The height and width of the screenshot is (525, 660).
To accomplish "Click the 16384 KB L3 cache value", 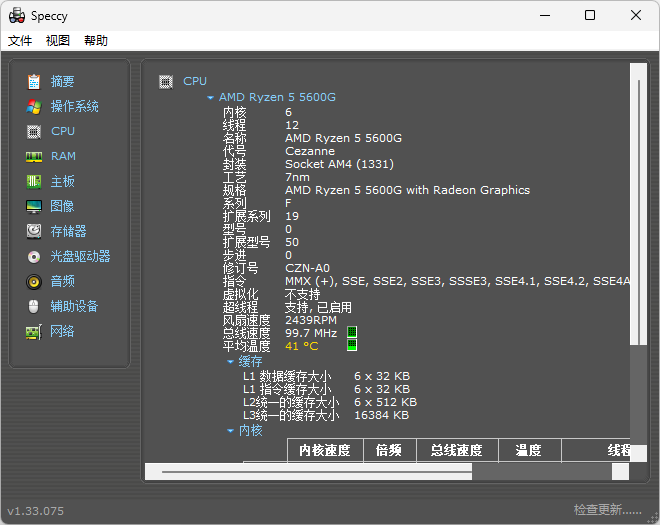I will click(382, 415).
